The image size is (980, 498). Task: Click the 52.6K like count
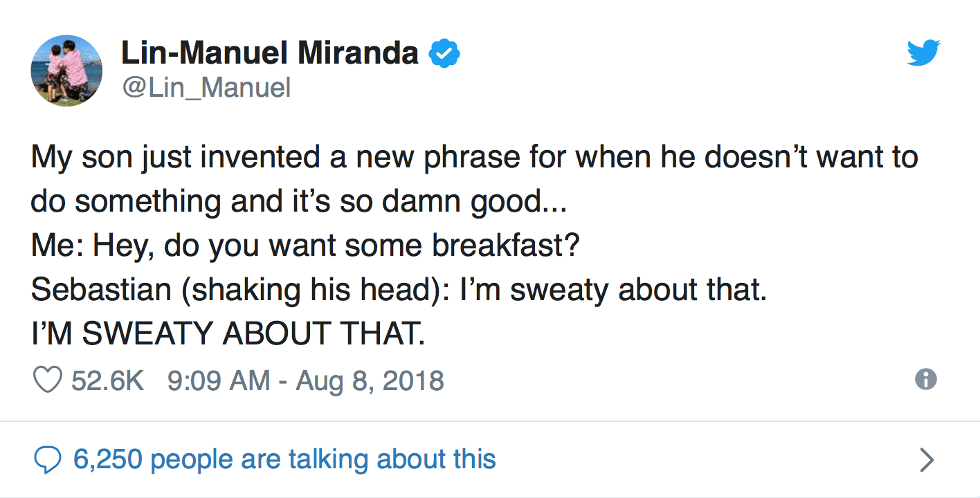(107, 380)
